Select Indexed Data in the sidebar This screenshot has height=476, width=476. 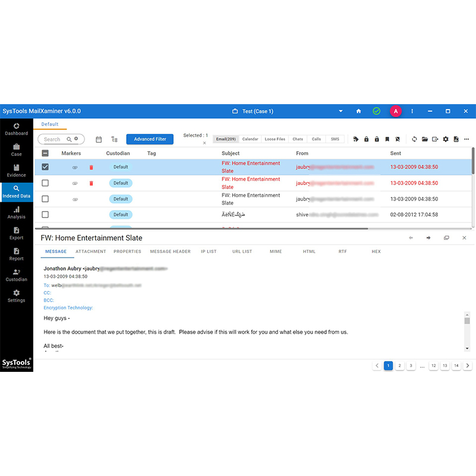click(17, 192)
